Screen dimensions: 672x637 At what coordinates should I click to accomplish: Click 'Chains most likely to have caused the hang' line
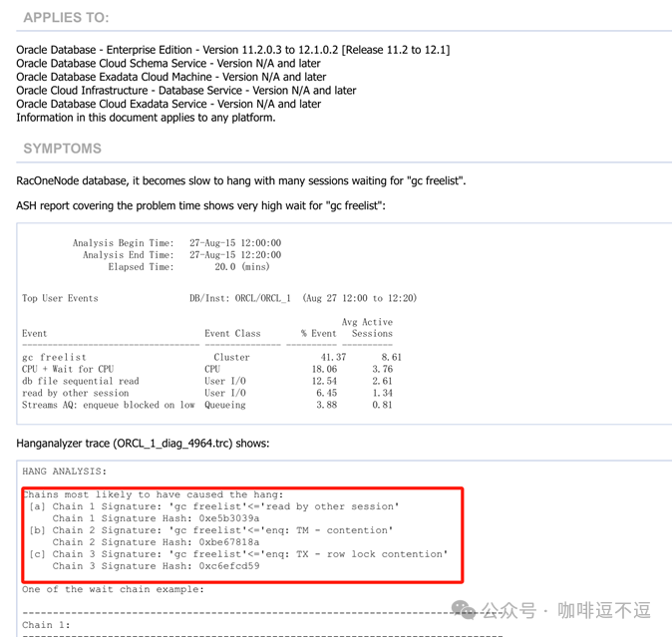pos(154,494)
